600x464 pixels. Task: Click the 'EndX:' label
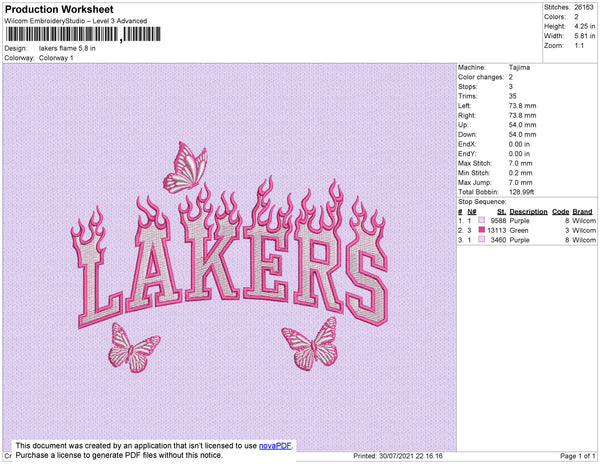467,144
